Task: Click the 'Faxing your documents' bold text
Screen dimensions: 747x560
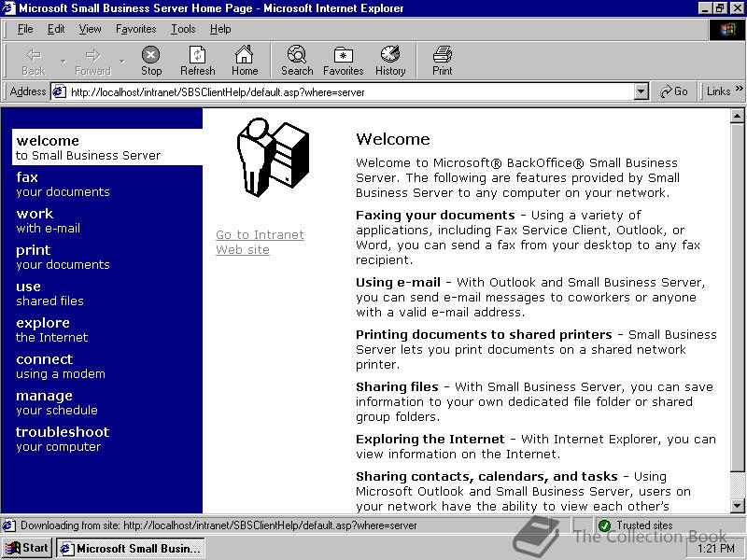Action: (435, 216)
